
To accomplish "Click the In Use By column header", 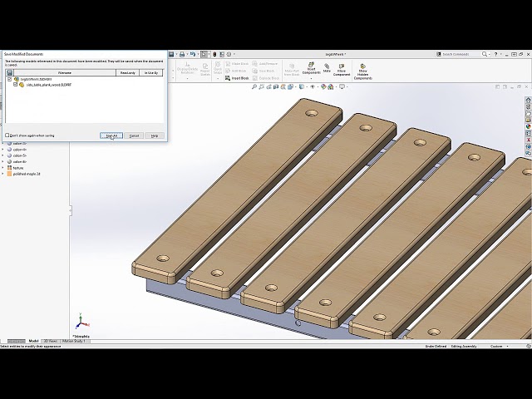I will pos(151,72).
